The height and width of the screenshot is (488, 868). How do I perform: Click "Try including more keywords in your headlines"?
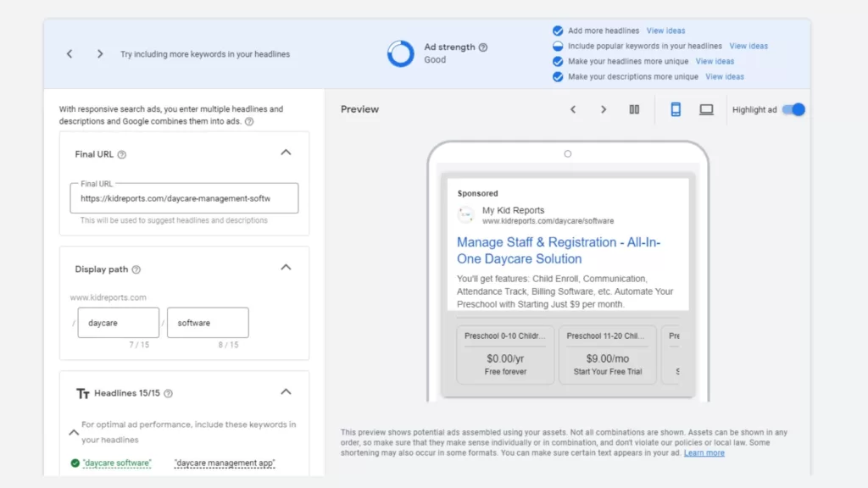pos(205,54)
